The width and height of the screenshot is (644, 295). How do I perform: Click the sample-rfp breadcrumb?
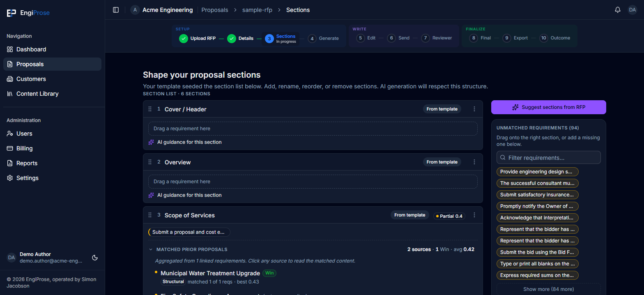257,10
